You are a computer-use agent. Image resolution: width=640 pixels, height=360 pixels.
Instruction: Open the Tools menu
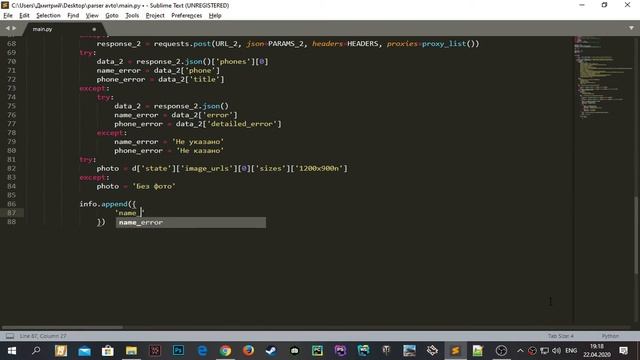tap(132, 16)
